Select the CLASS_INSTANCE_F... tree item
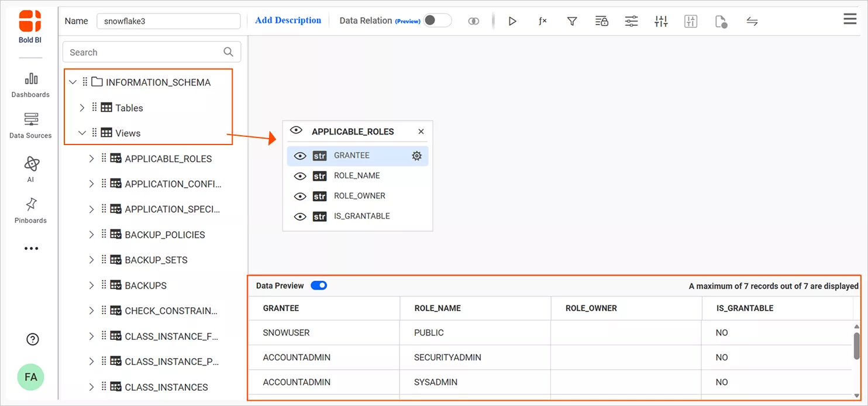Image resolution: width=868 pixels, height=406 pixels. point(173,336)
